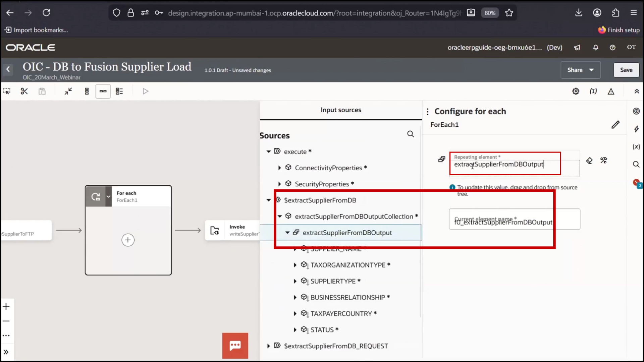
Task: Open the OT user profile menu
Action: 631,47
